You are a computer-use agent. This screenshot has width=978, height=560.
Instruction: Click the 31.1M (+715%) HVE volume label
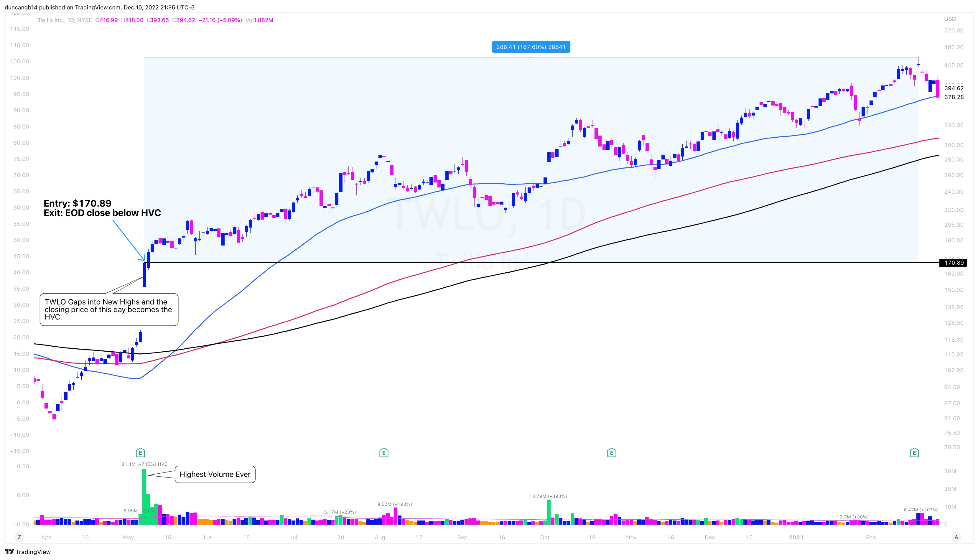point(144,464)
